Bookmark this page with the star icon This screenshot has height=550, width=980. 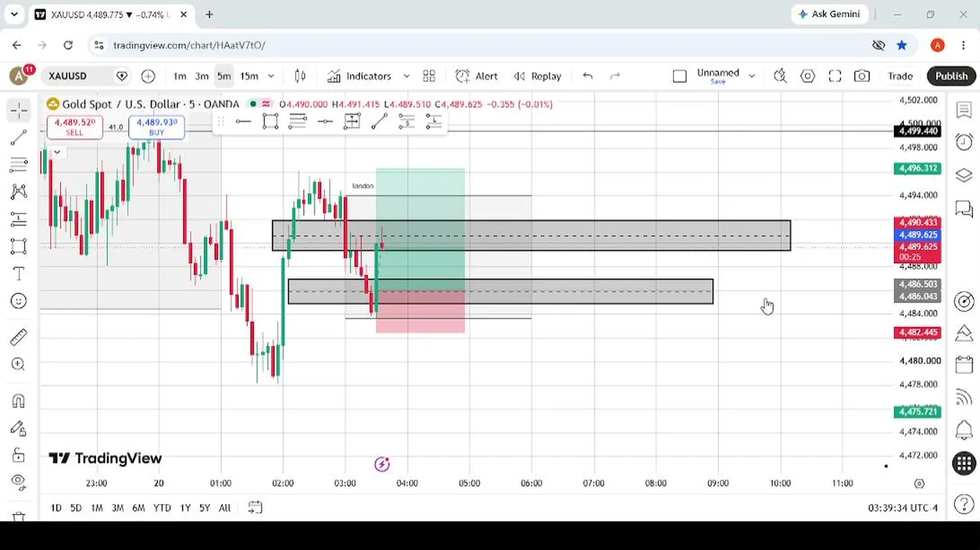[x=902, y=45]
